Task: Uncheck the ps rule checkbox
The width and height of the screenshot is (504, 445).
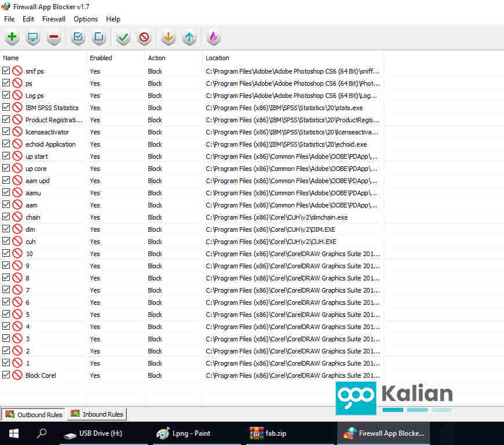Action: 6,83
